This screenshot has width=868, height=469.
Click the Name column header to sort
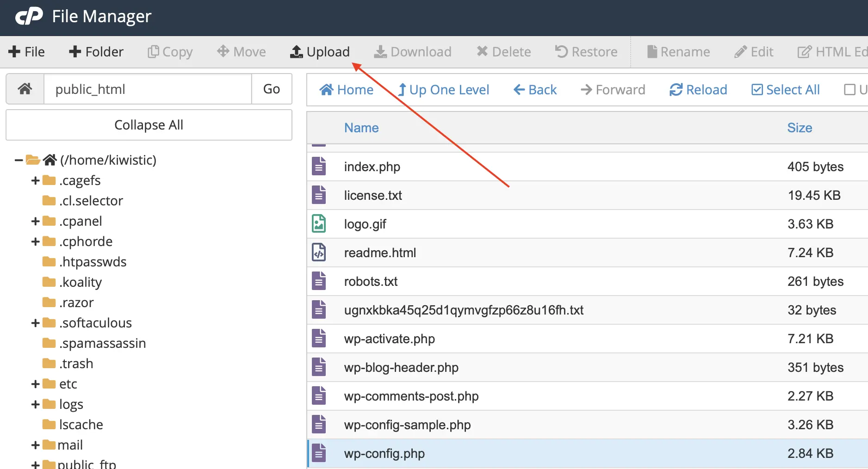tap(361, 127)
